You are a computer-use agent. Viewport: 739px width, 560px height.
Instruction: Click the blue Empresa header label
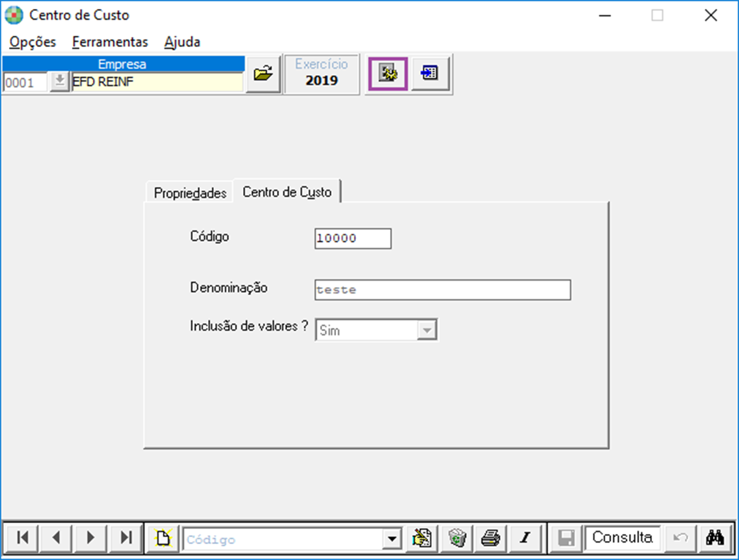(x=123, y=64)
